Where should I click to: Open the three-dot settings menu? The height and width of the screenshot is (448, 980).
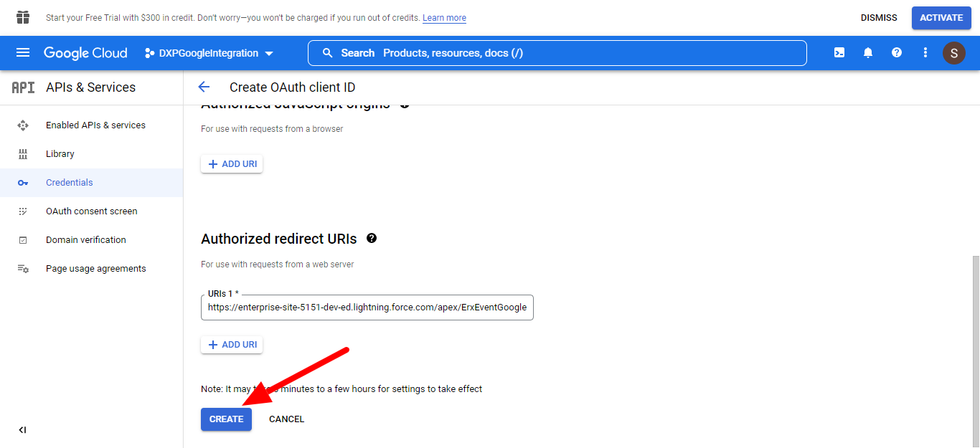[x=925, y=53]
